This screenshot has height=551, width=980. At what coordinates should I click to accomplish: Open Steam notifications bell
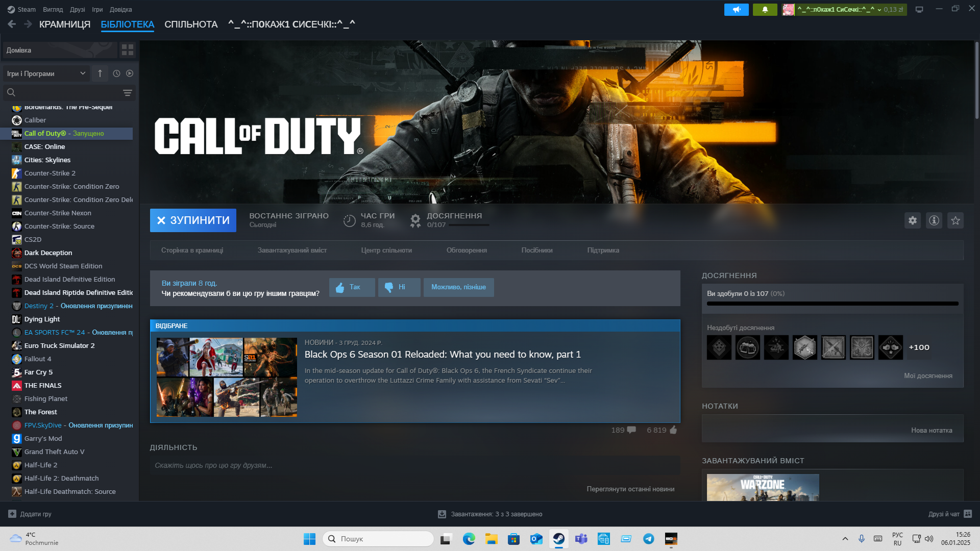[765, 10]
